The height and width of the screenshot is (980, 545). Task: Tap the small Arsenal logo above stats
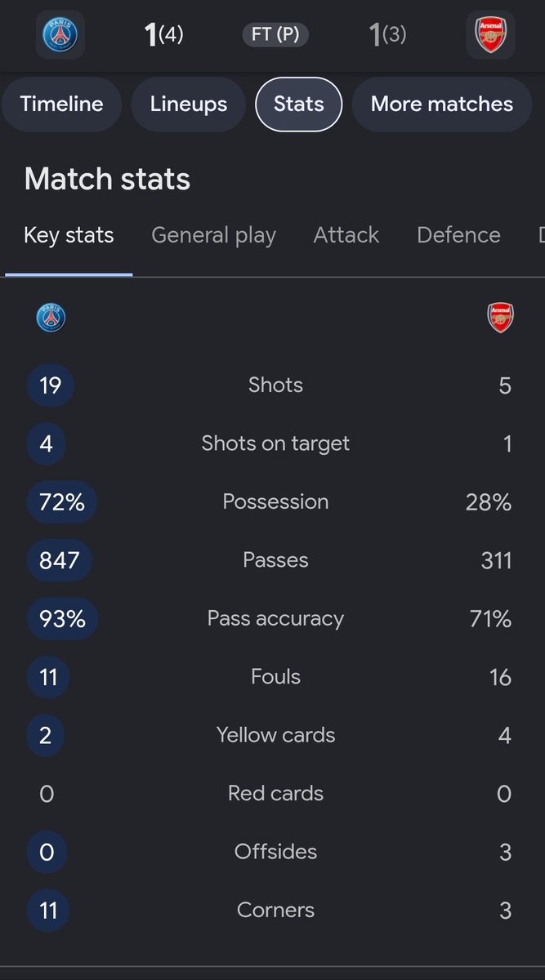click(x=500, y=318)
